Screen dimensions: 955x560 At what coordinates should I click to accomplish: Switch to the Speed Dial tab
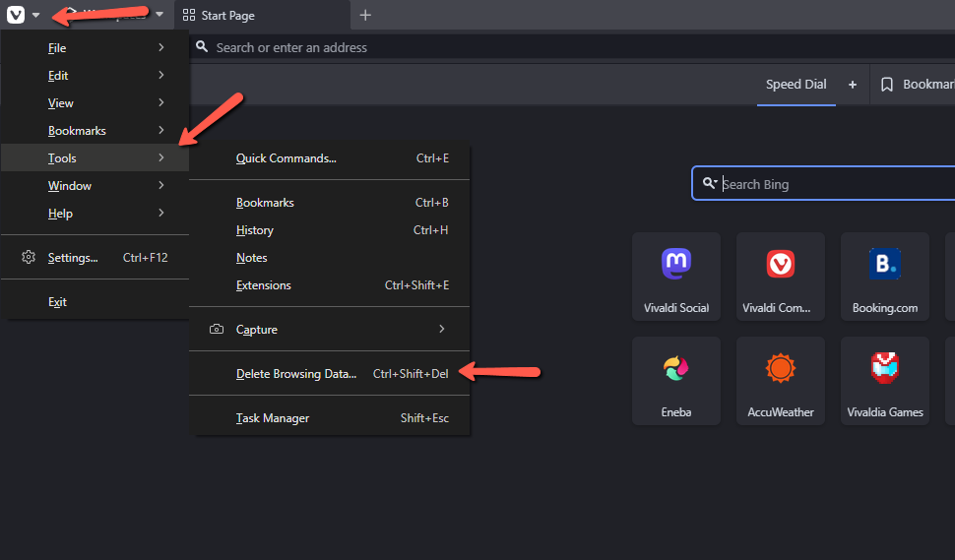pyautogui.click(x=796, y=85)
